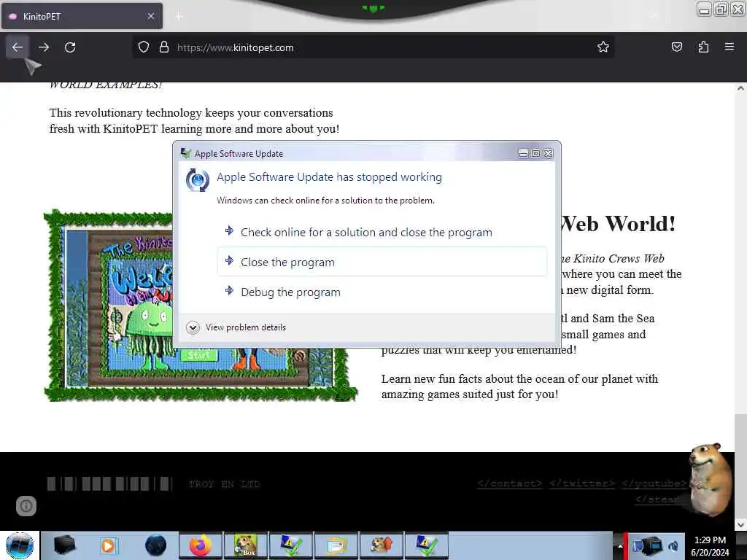Close the Apple Software Update dialog
Image resolution: width=747 pixels, height=560 pixels.
549,153
